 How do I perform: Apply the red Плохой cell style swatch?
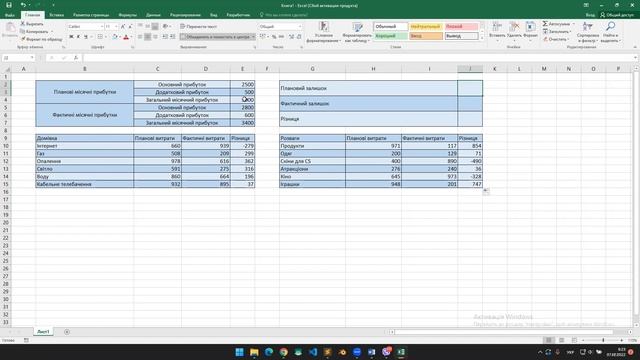pyautogui.click(x=461, y=27)
